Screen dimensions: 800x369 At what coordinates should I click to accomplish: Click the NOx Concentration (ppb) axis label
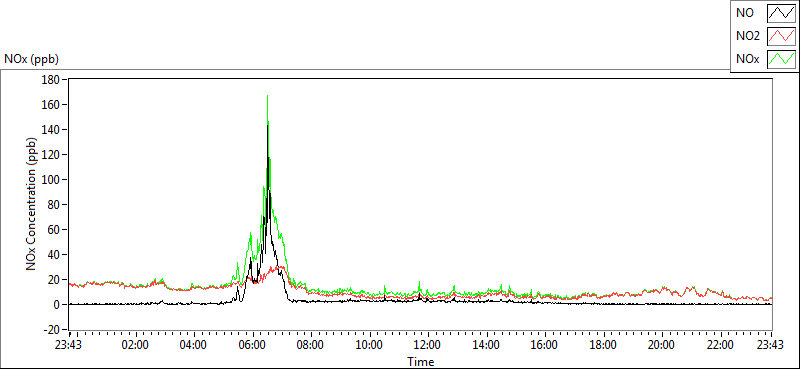(x=33, y=203)
